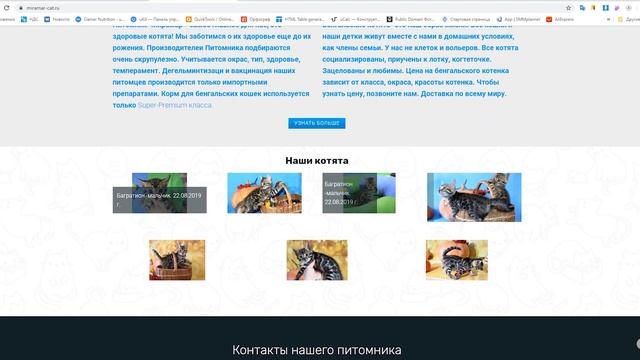Image resolution: width=640 pixels, height=360 pixels.
Task: Open the Новости bookmark
Action: pos(57,19)
